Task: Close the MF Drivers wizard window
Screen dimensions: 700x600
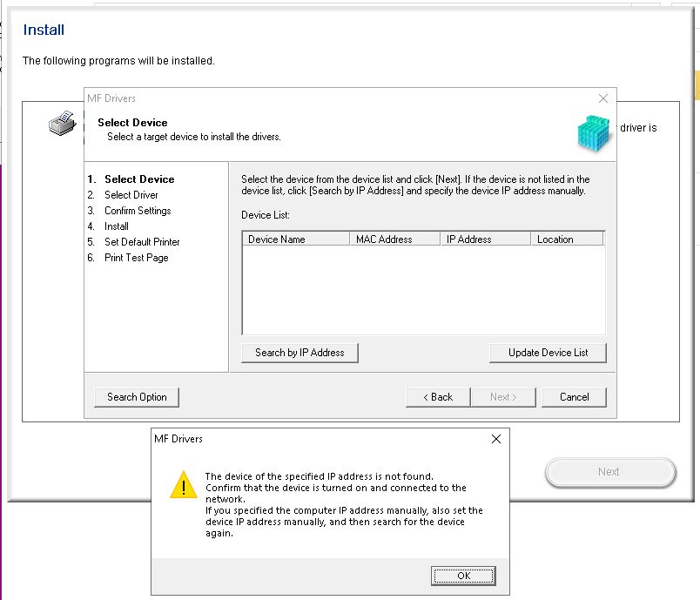Action: (x=603, y=98)
